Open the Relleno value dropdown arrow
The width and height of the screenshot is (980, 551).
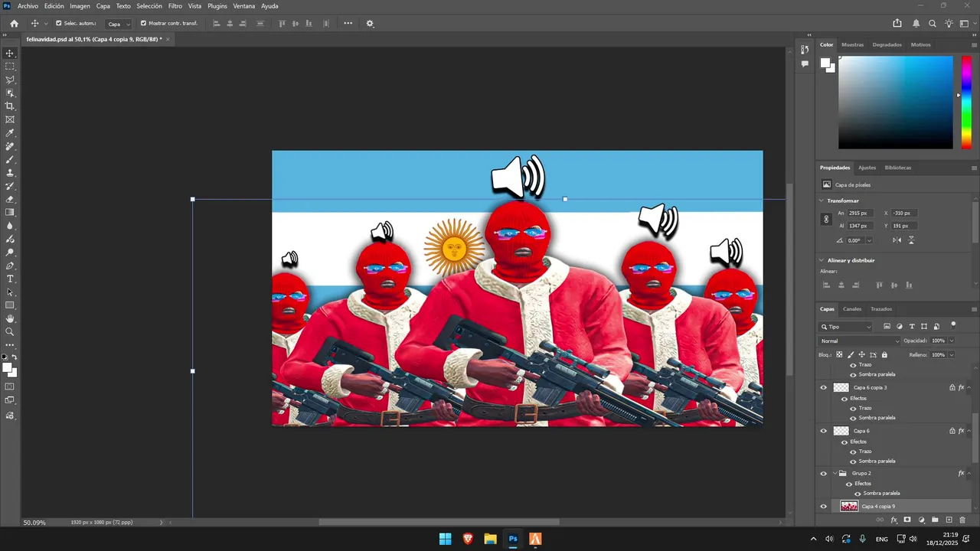click(x=952, y=355)
